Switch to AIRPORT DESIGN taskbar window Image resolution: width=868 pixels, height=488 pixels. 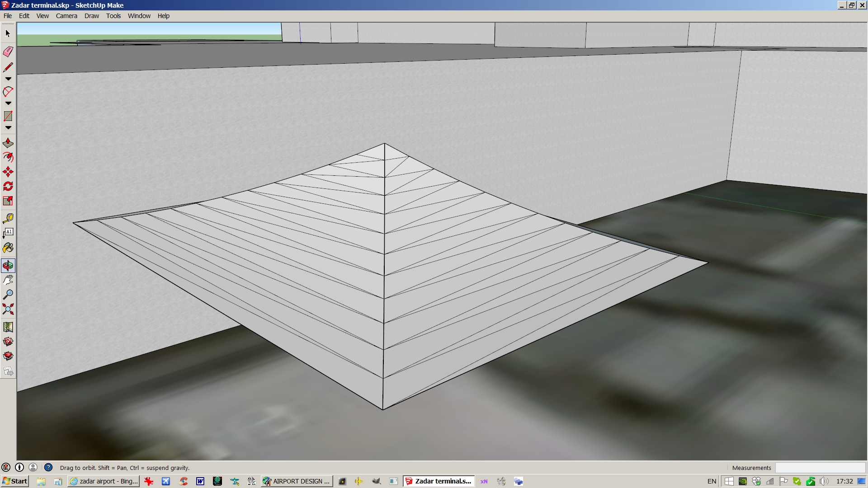[x=297, y=481]
